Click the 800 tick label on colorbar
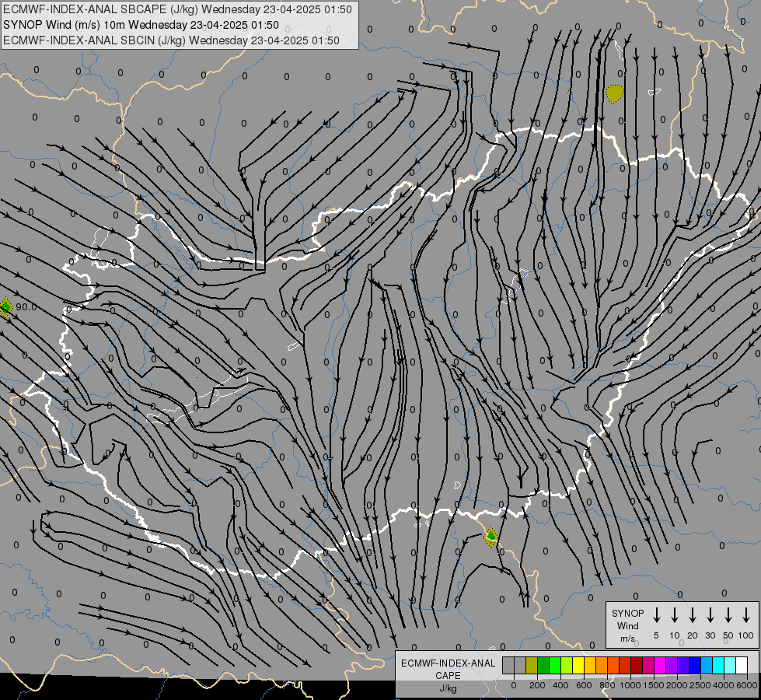This screenshot has height=700, width=761. pyautogui.click(x=607, y=685)
